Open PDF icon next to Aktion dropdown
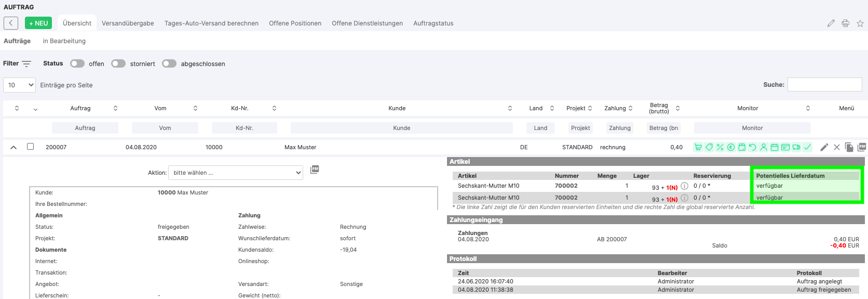The width and height of the screenshot is (868, 299). point(315,170)
